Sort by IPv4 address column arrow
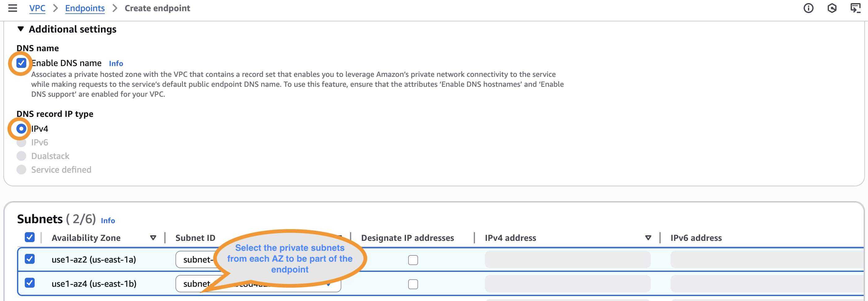The width and height of the screenshot is (868, 301). click(648, 238)
